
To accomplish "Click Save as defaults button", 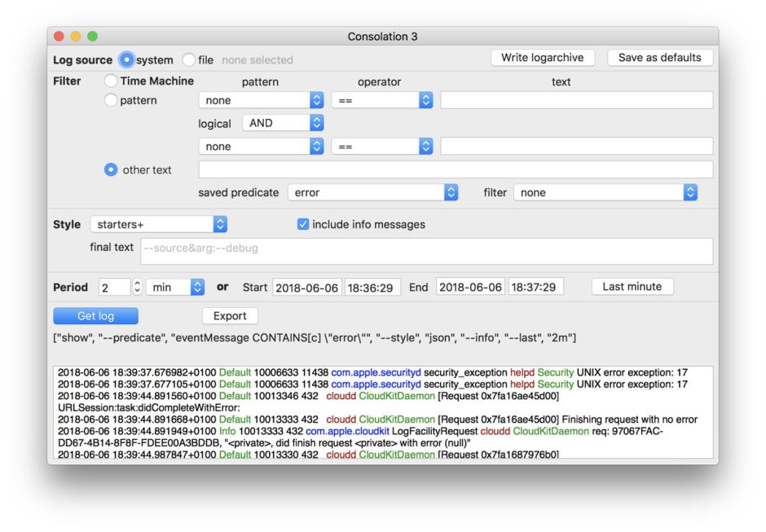I will [x=659, y=58].
